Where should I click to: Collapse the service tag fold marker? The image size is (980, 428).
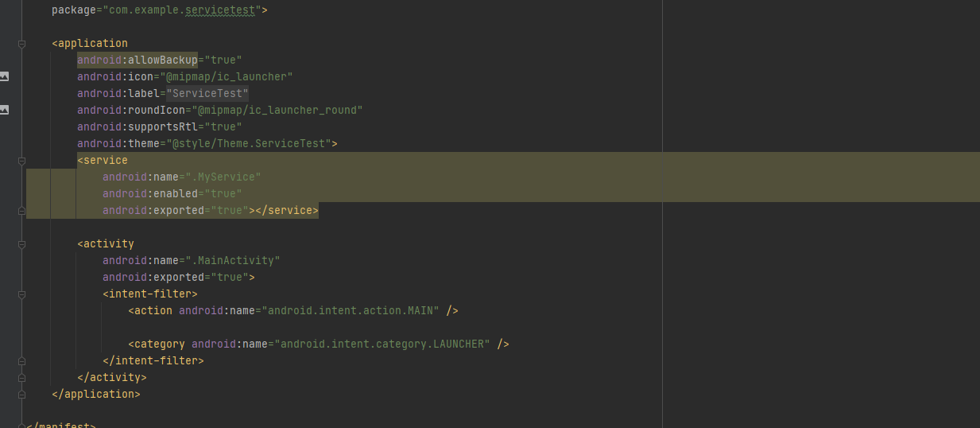21,161
